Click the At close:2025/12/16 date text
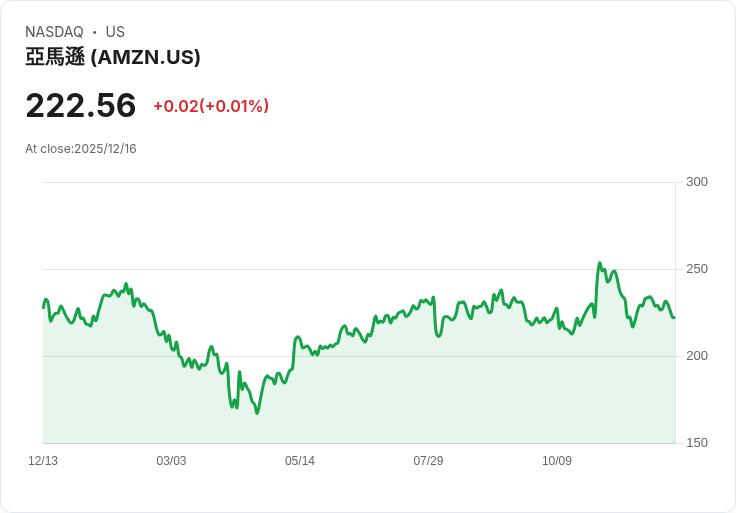Image resolution: width=736 pixels, height=513 pixels. click(81, 149)
